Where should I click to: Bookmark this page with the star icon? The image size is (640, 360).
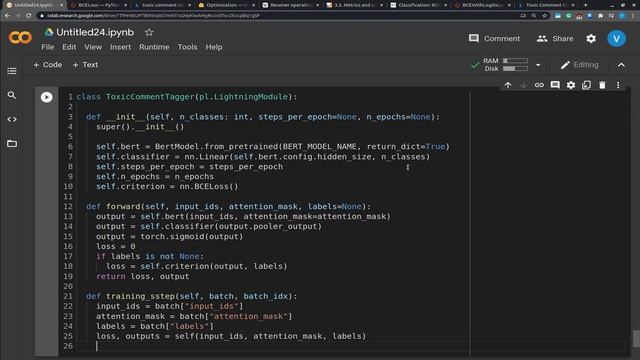click(x=544, y=16)
